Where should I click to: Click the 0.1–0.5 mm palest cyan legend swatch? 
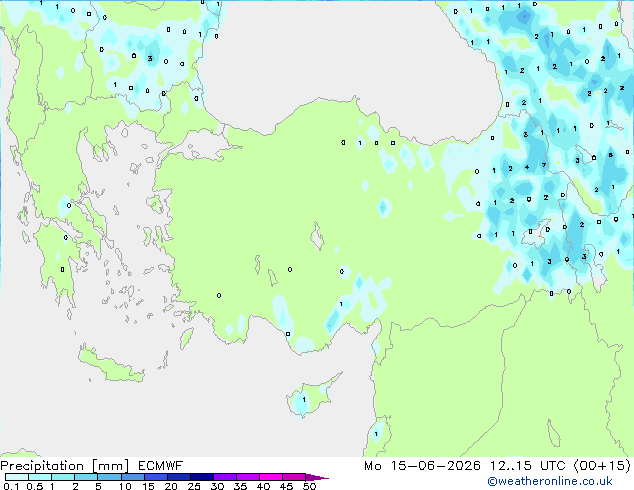click(x=17, y=477)
